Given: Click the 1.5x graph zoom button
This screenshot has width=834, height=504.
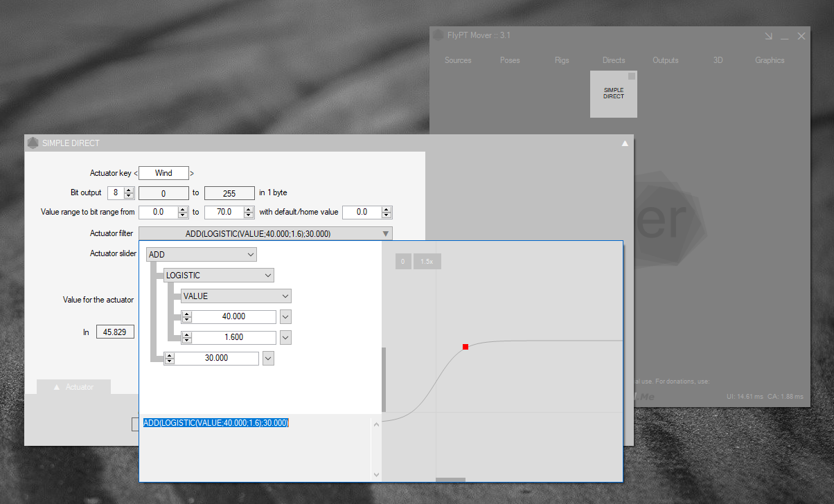Looking at the screenshot, I should pos(427,262).
